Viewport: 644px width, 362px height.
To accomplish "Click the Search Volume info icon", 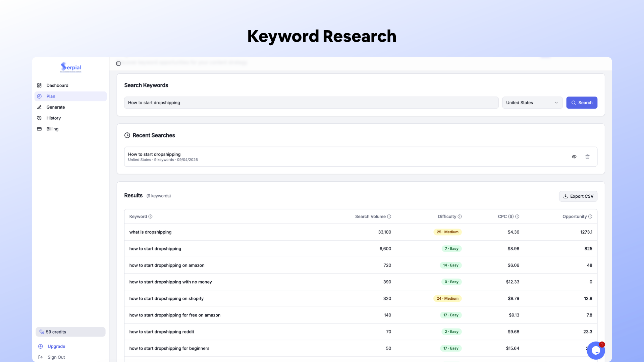I will click(389, 217).
